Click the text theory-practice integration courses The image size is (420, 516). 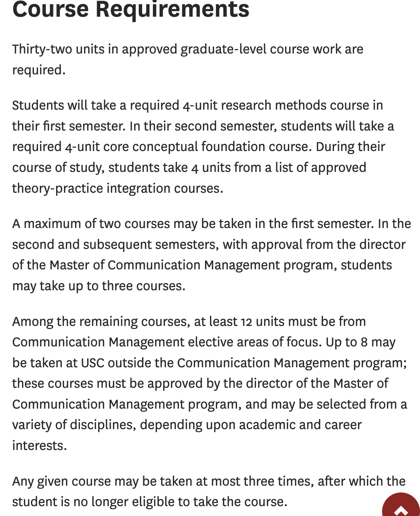tap(118, 187)
